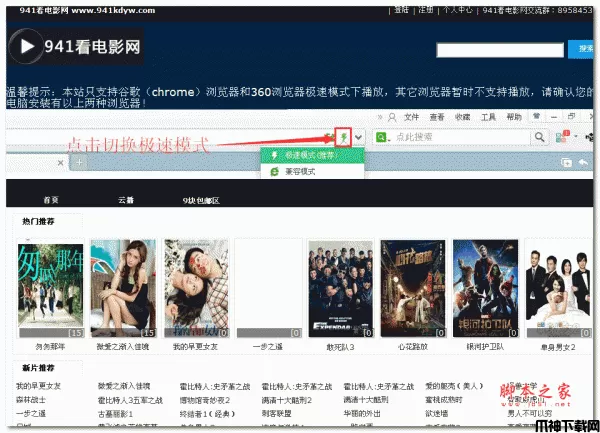Open the 查看 menu

point(437,117)
